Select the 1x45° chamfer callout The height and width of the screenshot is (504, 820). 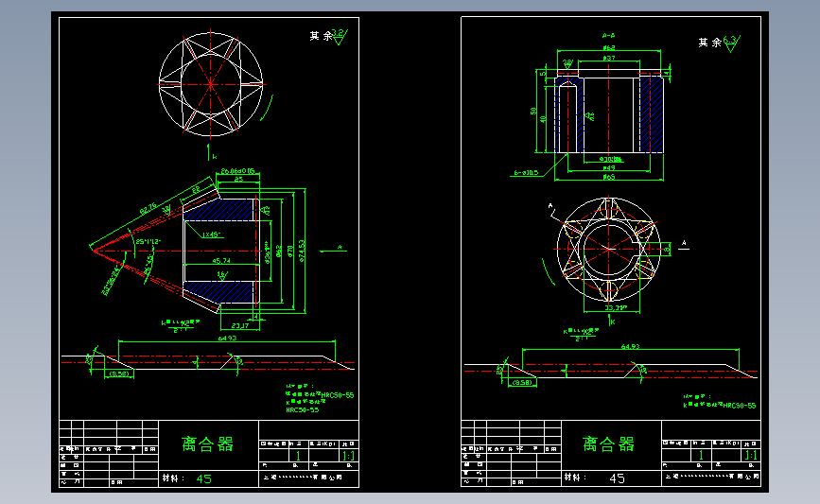click(x=211, y=235)
